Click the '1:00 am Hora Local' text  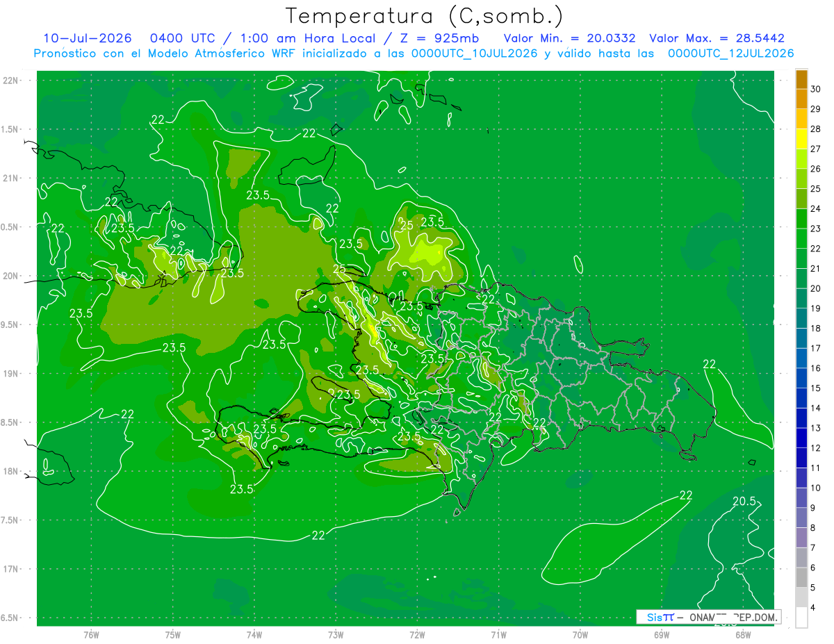click(x=307, y=38)
